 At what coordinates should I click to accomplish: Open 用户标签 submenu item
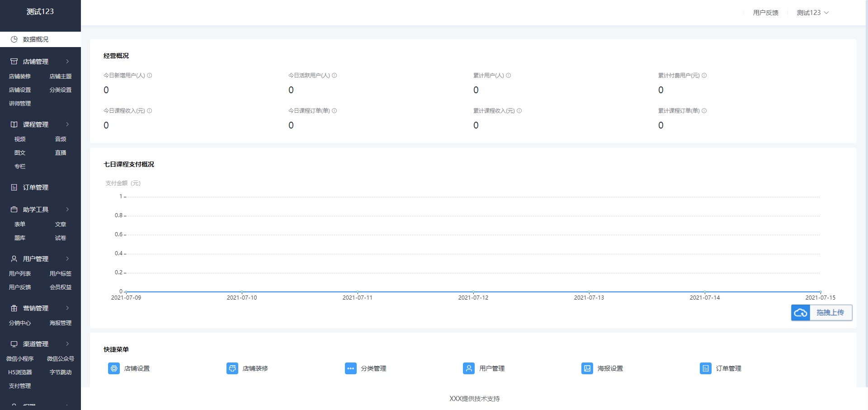pos(61,274)
